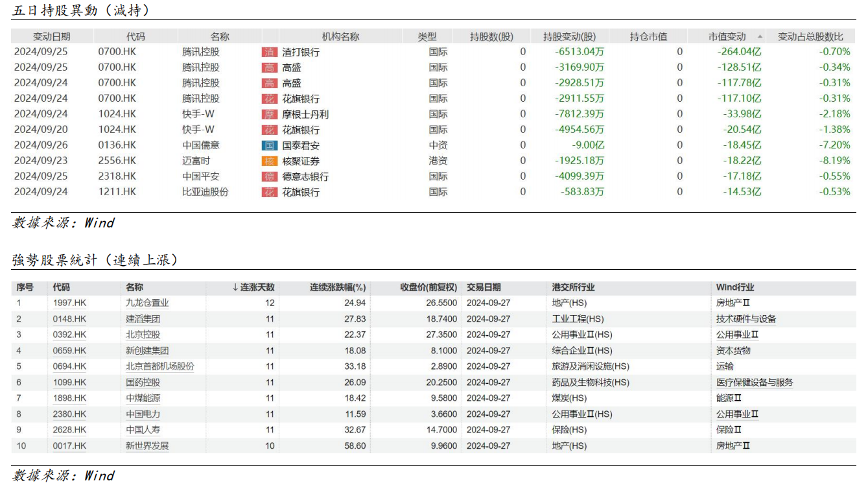The width and height of the screenshot is (868, 498).
Task: Click the stock name 国药控股
Action: [x=143, y=383]
